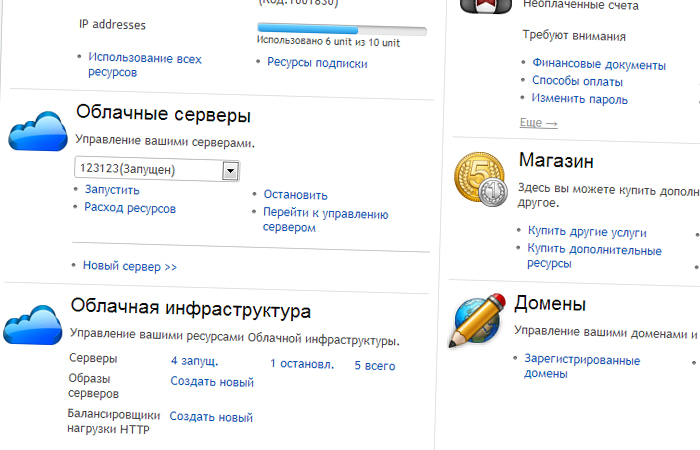The width and height of the screenshot is (700, 450).
Task: Expand the Еще → link
Action: click(x=538, y=123)
